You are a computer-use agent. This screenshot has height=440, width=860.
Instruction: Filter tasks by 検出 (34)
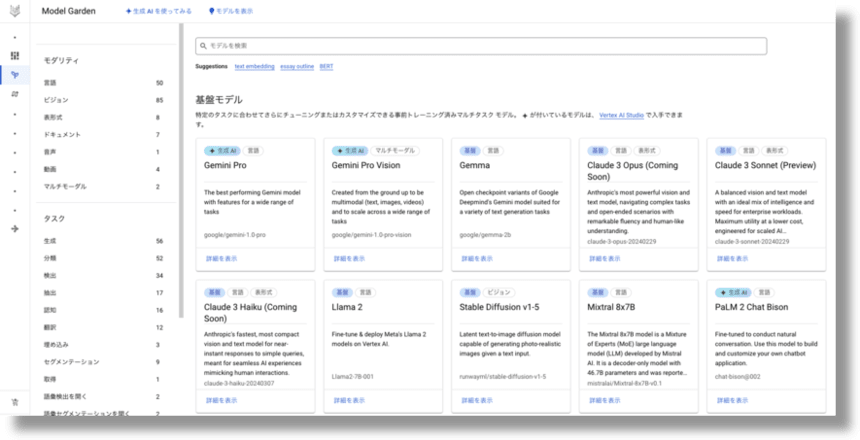point(104,275)
